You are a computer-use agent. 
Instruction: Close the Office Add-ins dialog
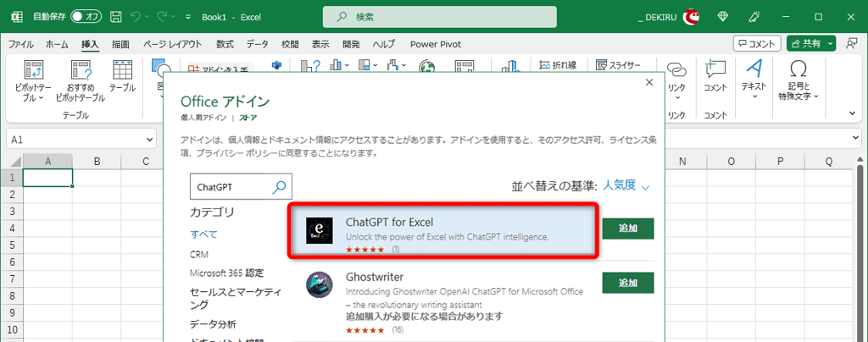coord(649,82)
